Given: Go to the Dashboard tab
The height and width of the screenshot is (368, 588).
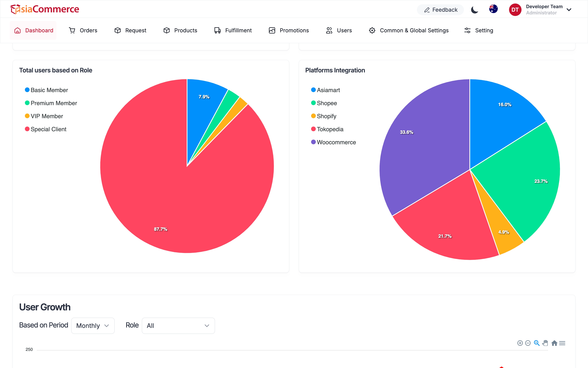Looking at the screenshot, I should pos(33,30).
